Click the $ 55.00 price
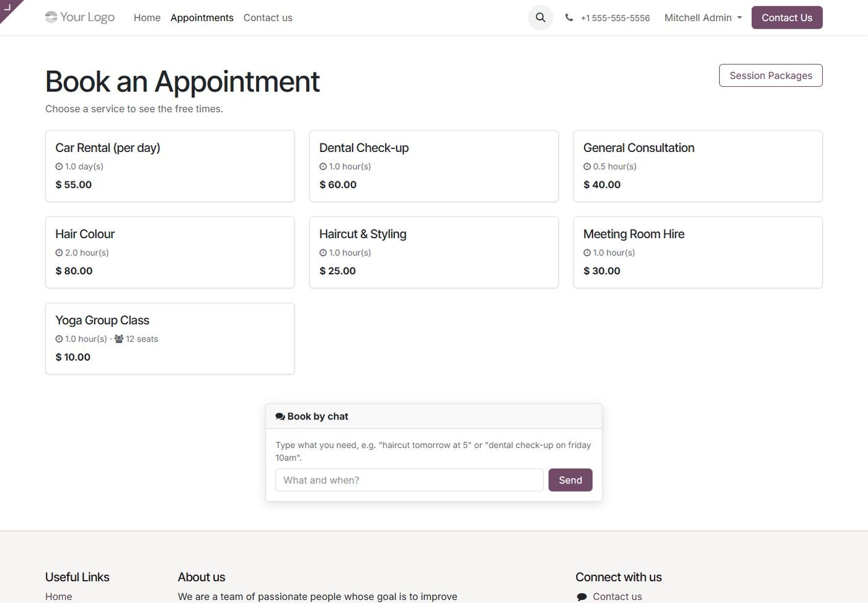 click(74, 185)
